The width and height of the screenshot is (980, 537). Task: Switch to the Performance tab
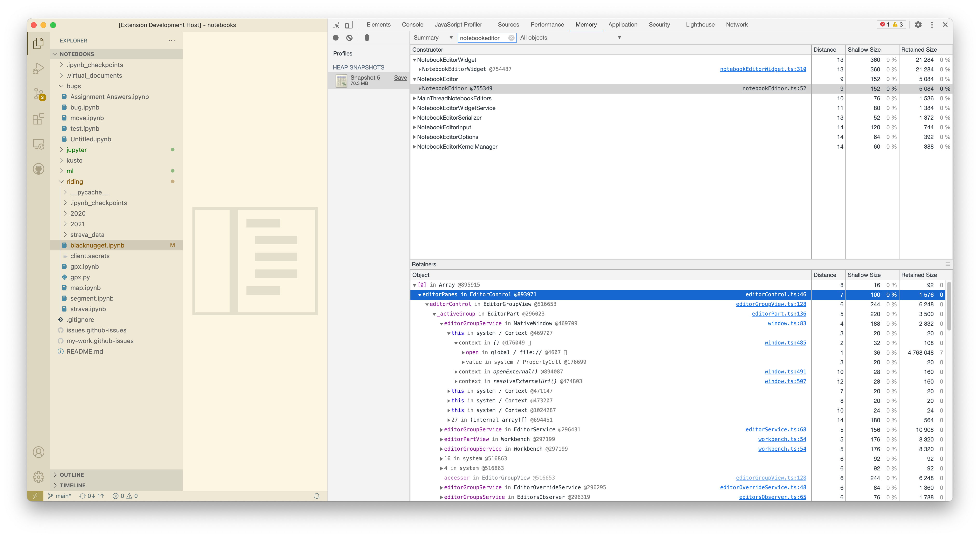click(x=547, y=25)
